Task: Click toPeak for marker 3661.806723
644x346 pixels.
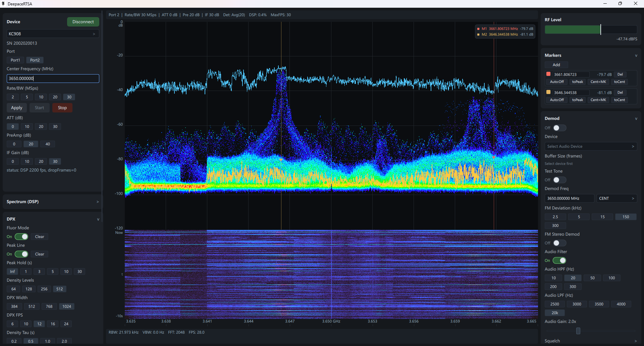Action: pos(578,82)
